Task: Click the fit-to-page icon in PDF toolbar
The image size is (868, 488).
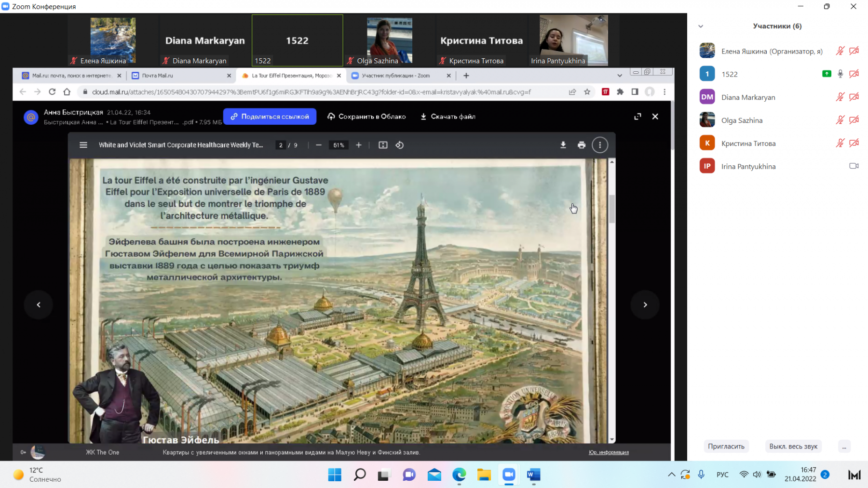Action: pyautogui.click(x=383, y=145)
